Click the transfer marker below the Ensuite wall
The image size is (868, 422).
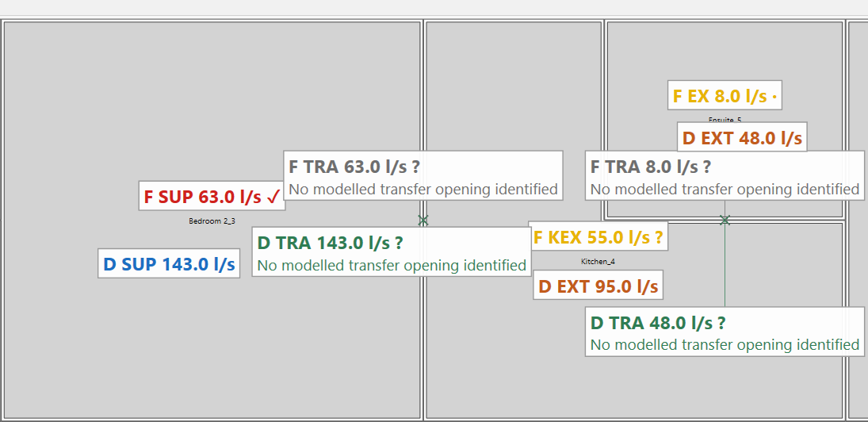click(x=725, y=221)
